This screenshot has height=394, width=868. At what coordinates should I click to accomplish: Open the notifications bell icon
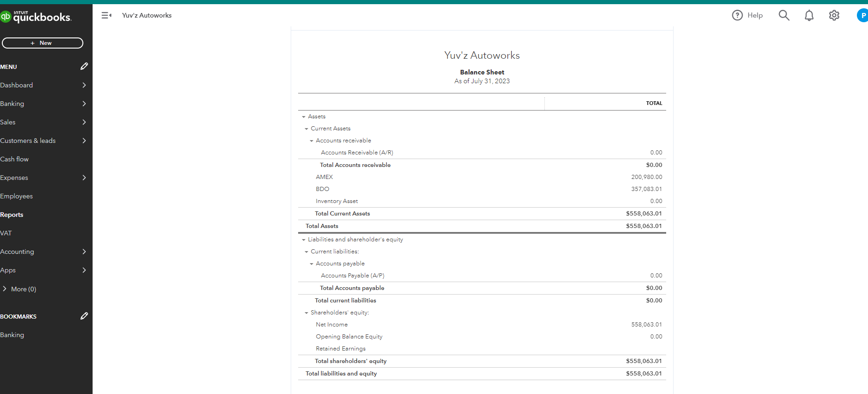pos(809,15)
